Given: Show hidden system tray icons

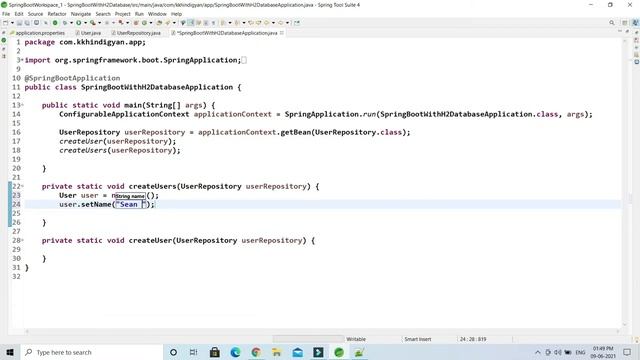Looking at the screenshot, I should [538, 352].
